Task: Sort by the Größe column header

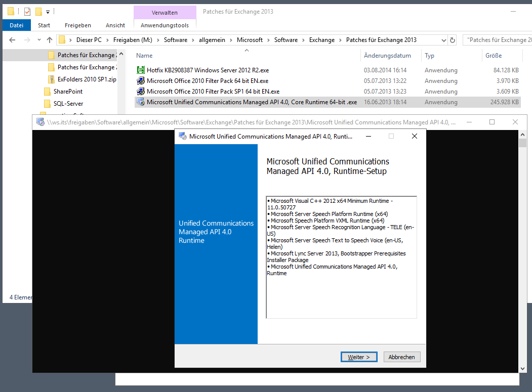Action: coord(494,56)
